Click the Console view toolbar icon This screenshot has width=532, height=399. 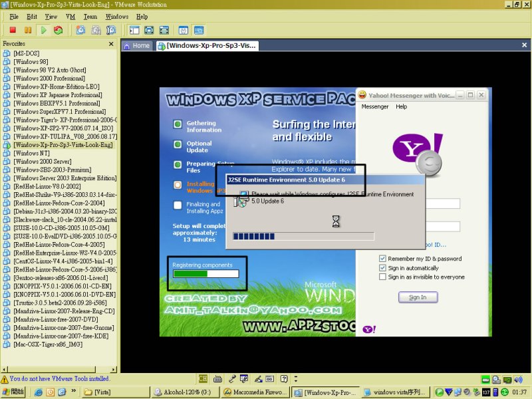[x=199, y=30]
